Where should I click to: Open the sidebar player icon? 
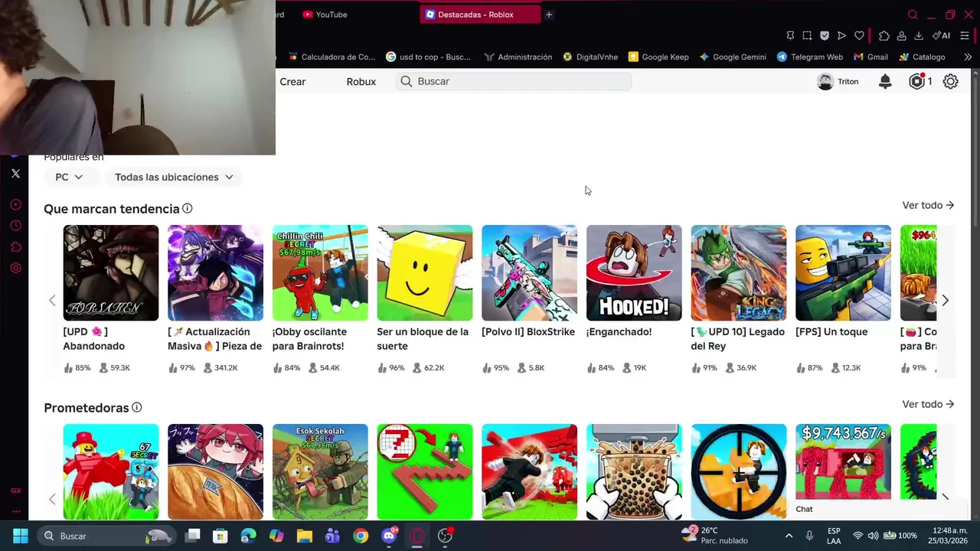[15, 204]
